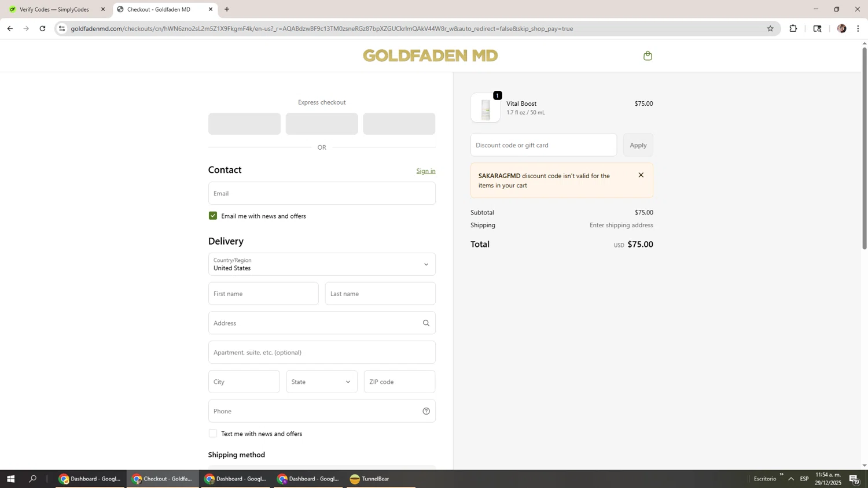Click the First name field

click(x=263, y=294)
